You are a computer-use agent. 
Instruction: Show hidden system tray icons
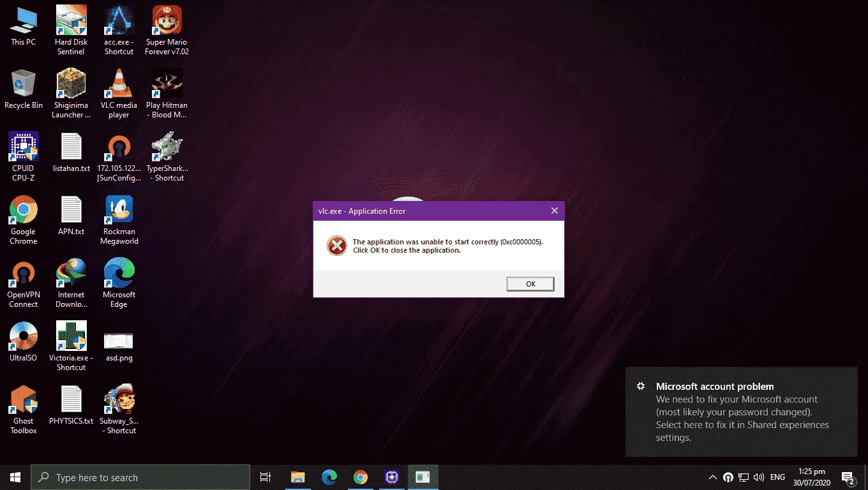(x=713, y=477)
